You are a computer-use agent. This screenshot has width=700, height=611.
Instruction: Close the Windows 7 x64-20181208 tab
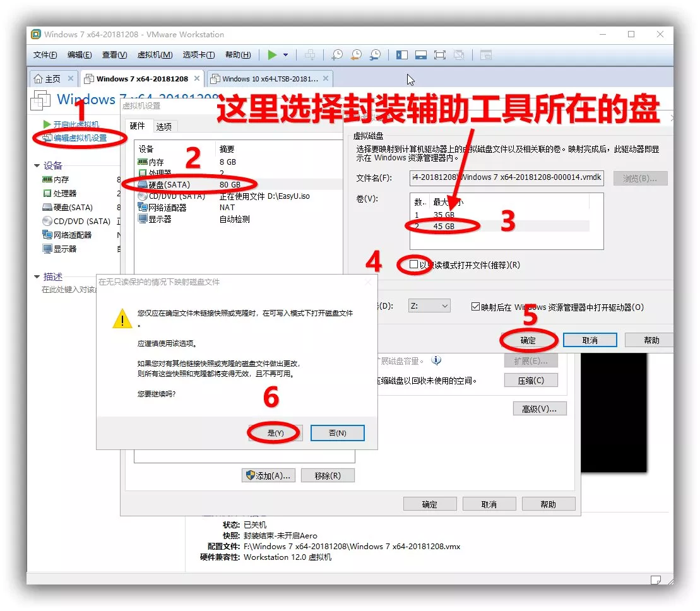coord(197,78)
